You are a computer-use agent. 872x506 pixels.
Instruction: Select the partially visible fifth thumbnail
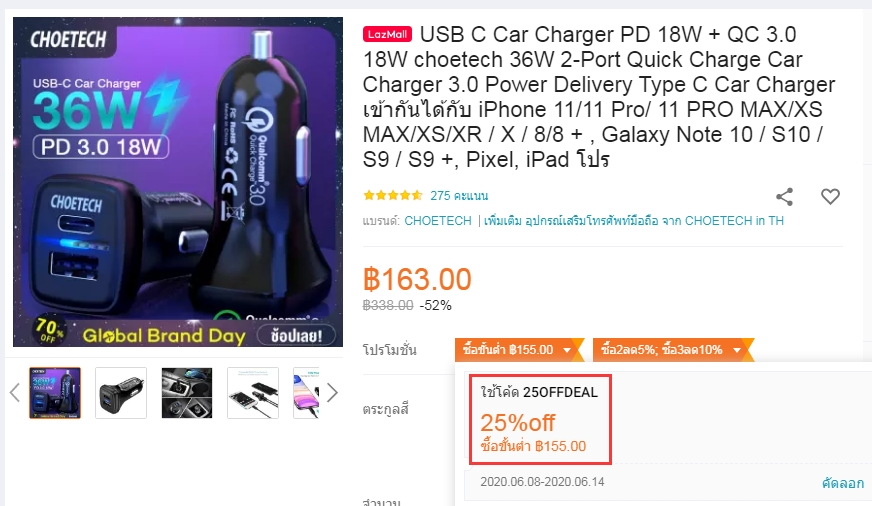tap(306, 393)
